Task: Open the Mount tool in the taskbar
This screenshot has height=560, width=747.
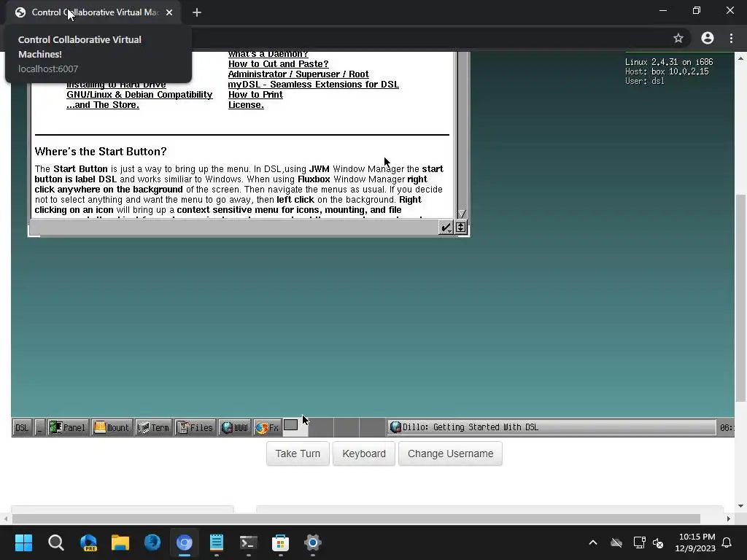Action: coord(112,427)
